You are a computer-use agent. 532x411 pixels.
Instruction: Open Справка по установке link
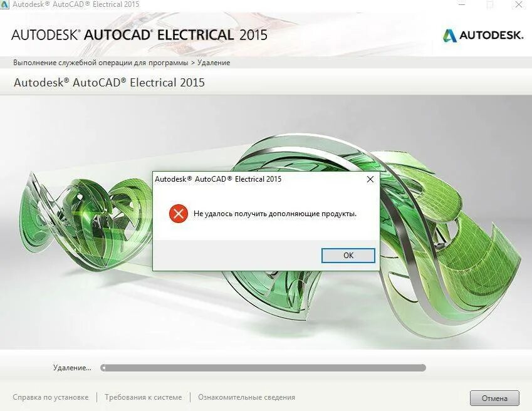[51, 397]
